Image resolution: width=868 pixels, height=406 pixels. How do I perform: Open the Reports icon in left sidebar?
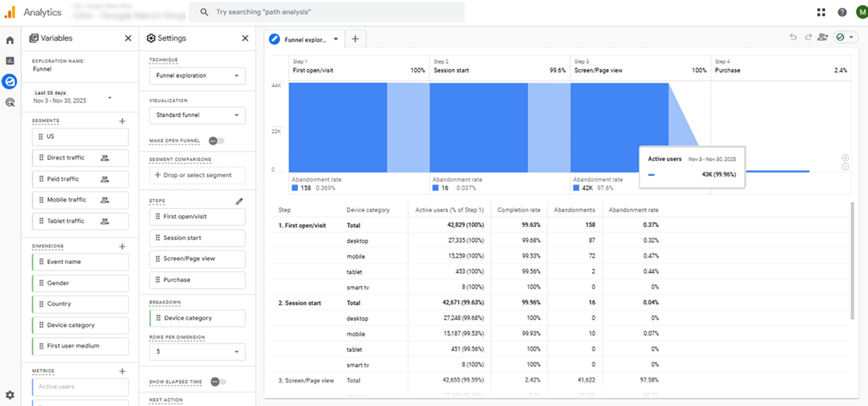10,61
